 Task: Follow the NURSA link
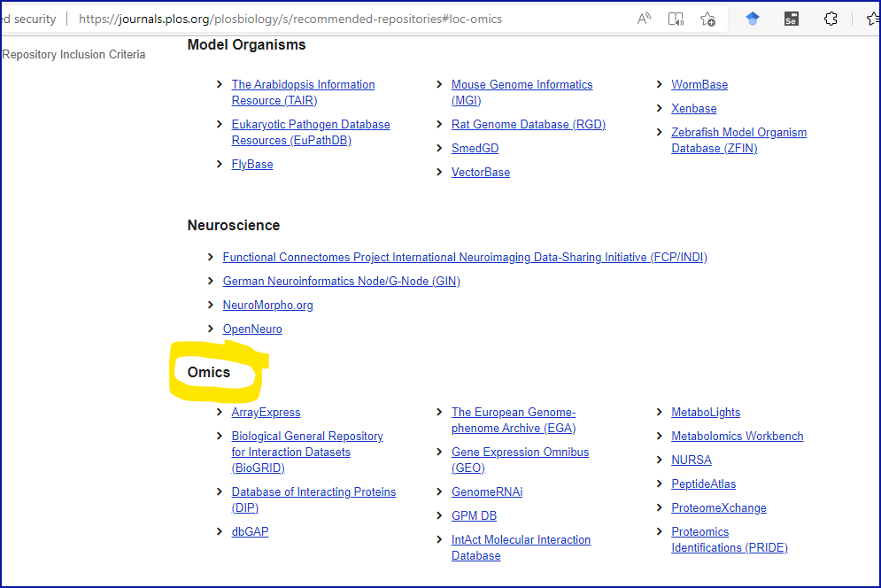[692, 460]
